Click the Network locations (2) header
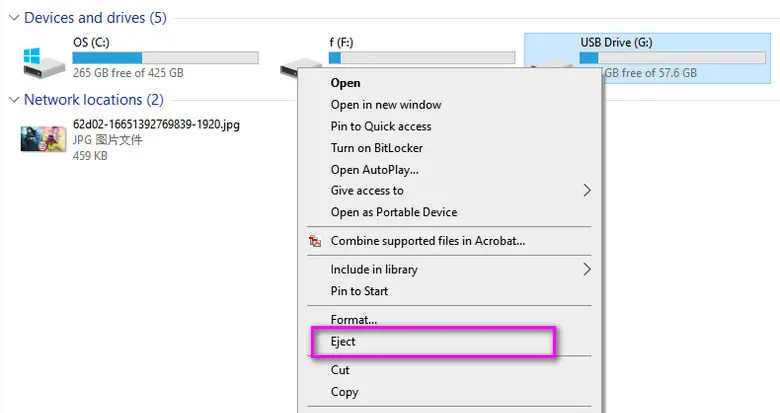Image resolution: width=780 pixels, height=413 pixels. (x=94, y=100)
